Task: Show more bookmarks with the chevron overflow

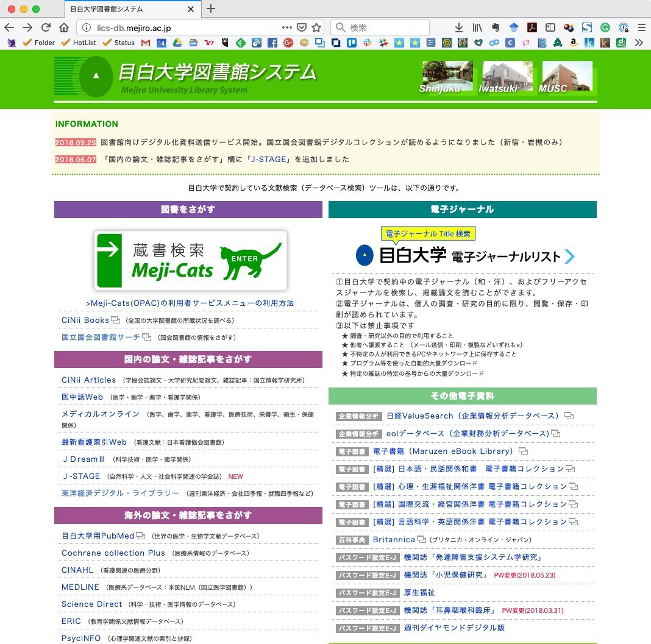Action: pyautogui.click(x=639, y=42)
